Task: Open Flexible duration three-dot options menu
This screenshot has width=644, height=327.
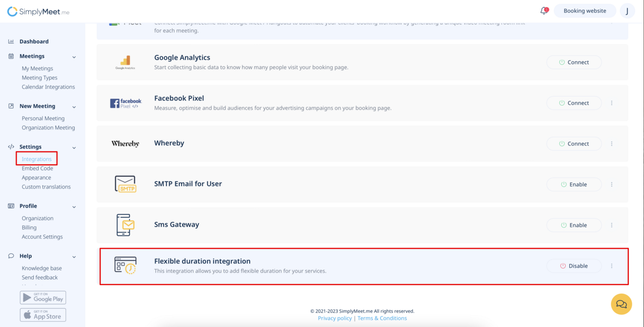Action: (x=611, y=266)
